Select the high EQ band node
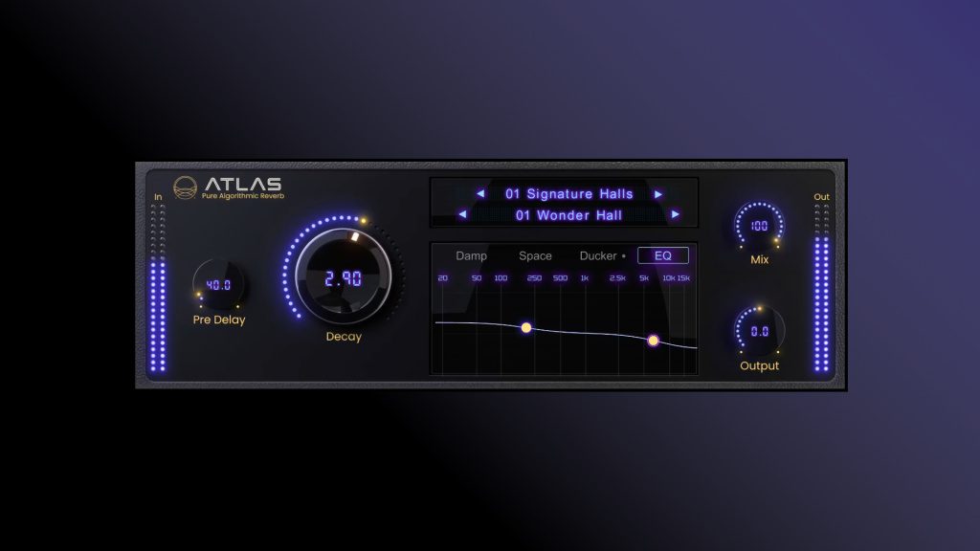 (x=653, y=341)
